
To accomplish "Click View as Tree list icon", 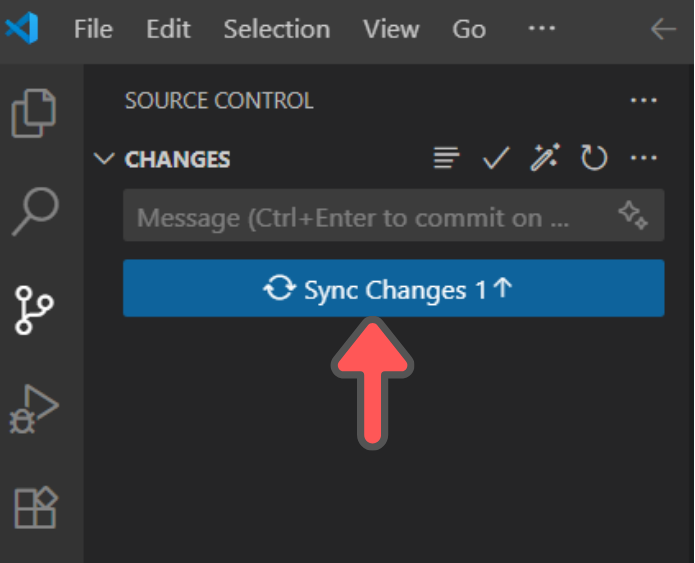I will tap(446, 158).
